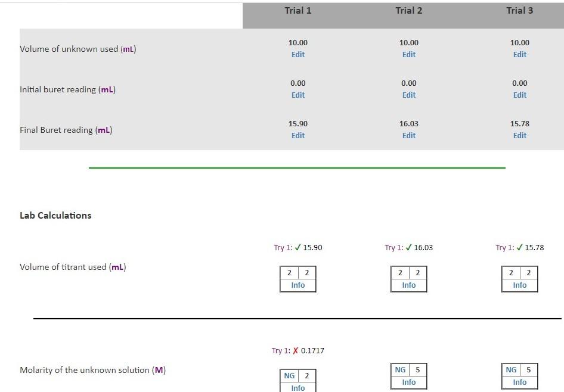Edit Trial 3 initial buret reading
This screenshot has width=564, height=392.
(x=519, y=95)
